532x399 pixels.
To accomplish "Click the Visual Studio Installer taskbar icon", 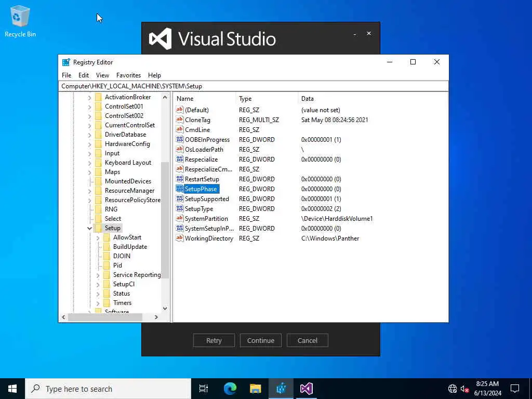I will tap(306, 389).
